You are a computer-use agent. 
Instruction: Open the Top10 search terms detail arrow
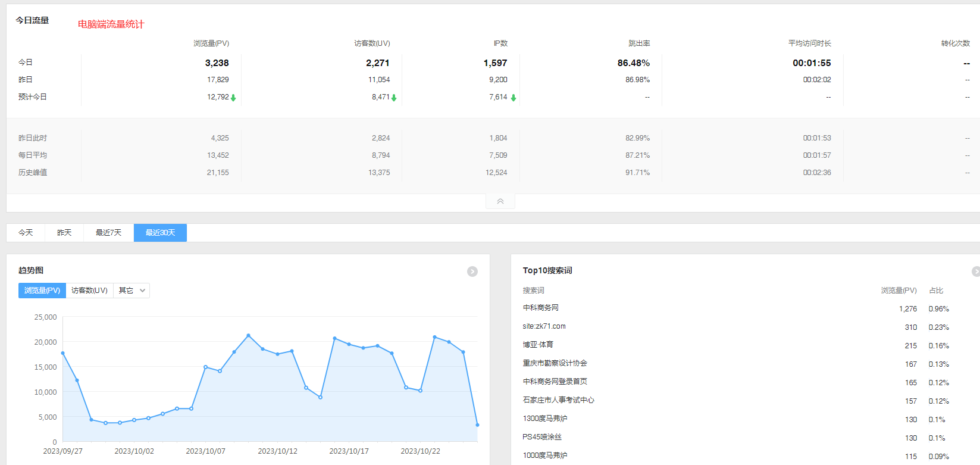point(976,271)
